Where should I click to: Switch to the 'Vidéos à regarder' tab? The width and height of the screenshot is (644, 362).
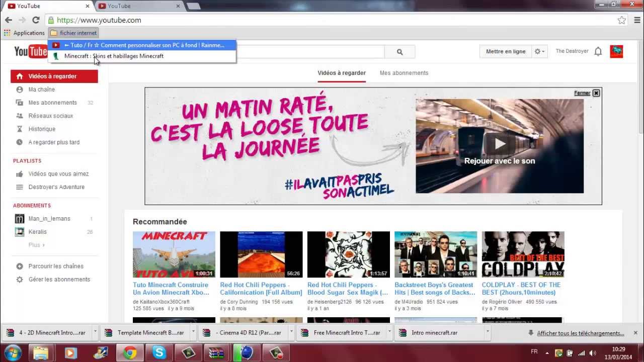pyautogui.click(x=342, y=73)
